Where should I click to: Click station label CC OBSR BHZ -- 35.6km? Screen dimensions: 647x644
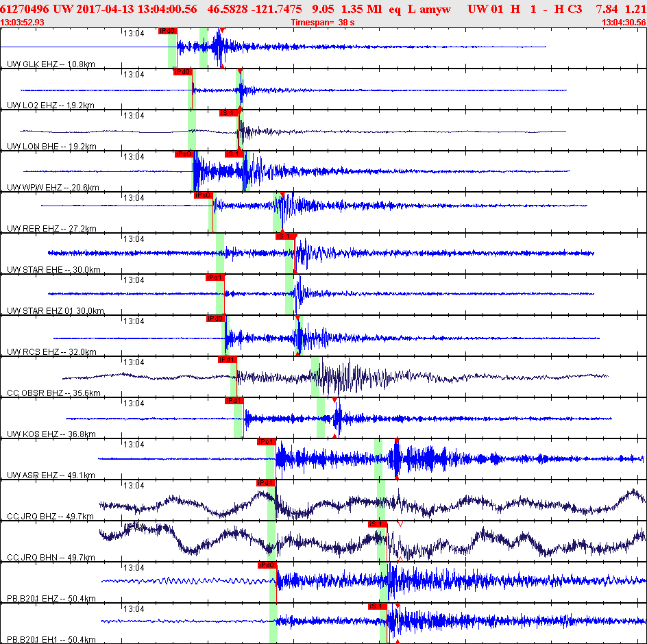pyautogui.click(x=53, y=393)
